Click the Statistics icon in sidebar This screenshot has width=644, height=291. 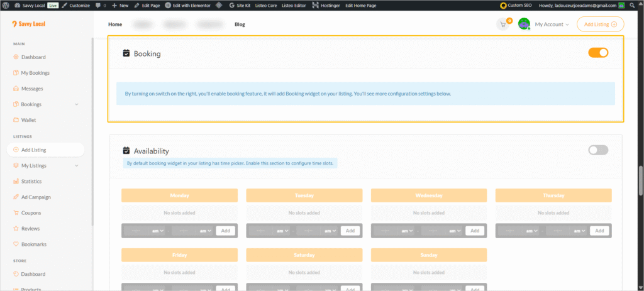pos(16,181)
